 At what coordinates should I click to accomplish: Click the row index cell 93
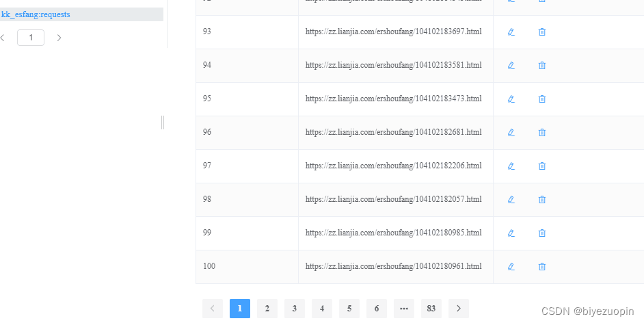point(247,32)
